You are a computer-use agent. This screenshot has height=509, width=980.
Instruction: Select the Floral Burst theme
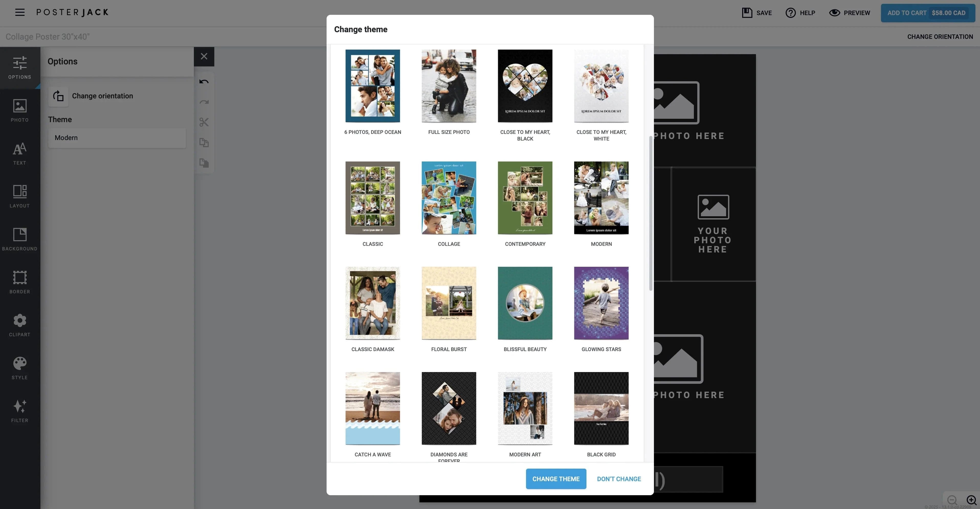[x=449, y=303]
